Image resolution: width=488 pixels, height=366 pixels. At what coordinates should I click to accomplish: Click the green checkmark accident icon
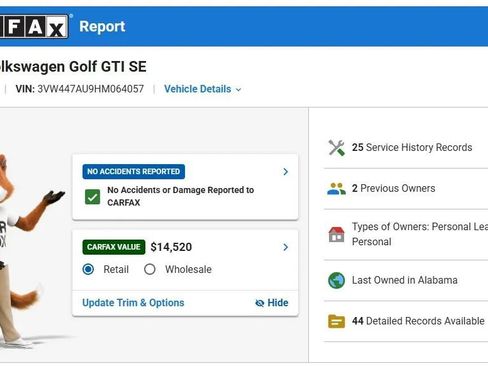tap(92, 197)
